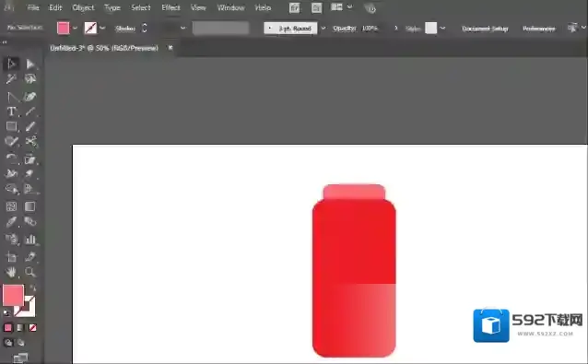588x364 pixels.
Task: Click the Opacity label link
Action: pos(344,29)
